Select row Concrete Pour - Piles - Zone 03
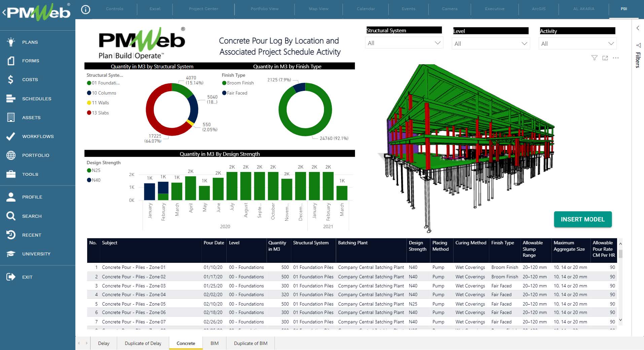Viewport: 644px width, 350px height. pyautogui.click(x=351, y=286)
